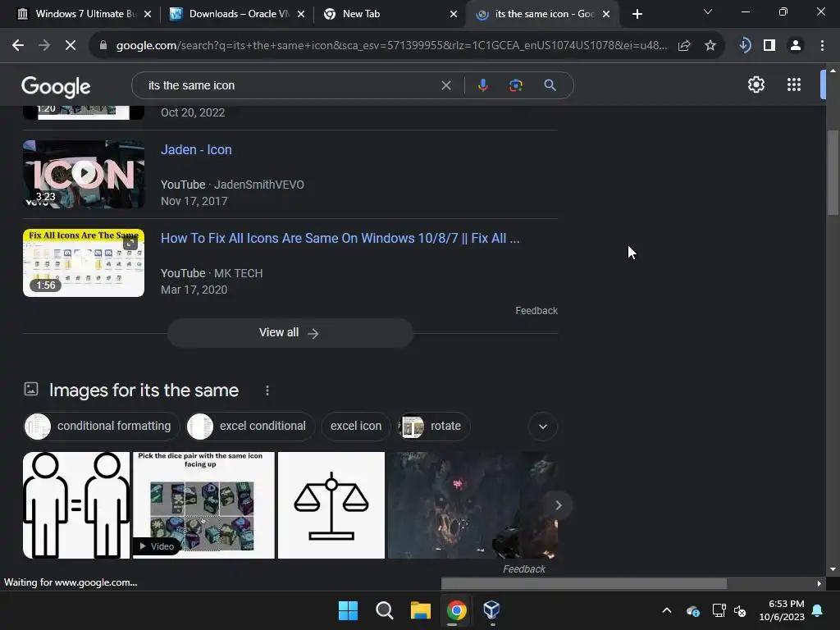Select the rotate filter chip

433,427
